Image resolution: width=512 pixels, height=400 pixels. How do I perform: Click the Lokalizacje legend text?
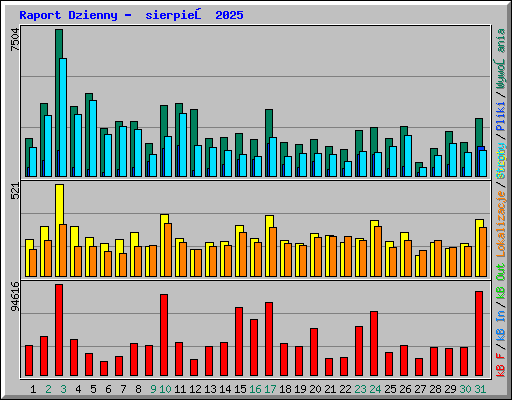point(501,224)
